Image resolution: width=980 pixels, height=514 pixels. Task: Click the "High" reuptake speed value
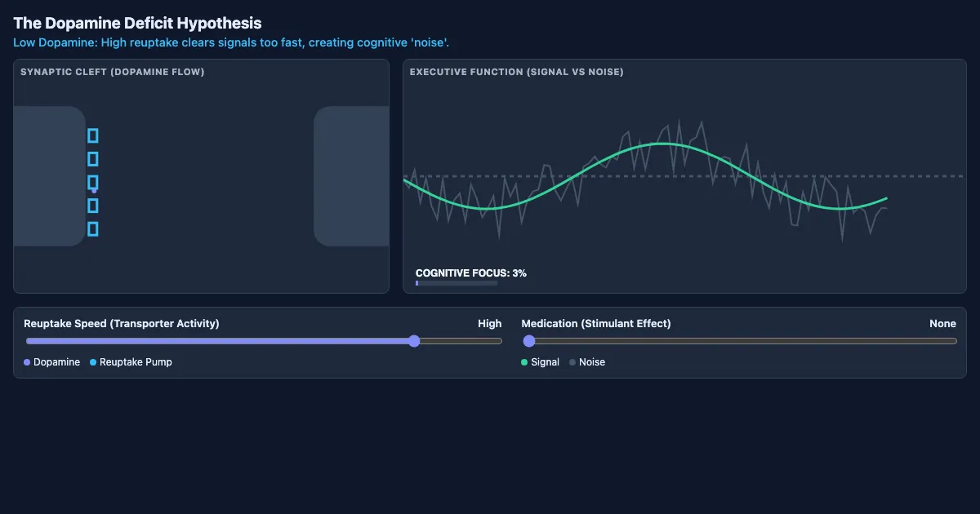tap(490, 324)
